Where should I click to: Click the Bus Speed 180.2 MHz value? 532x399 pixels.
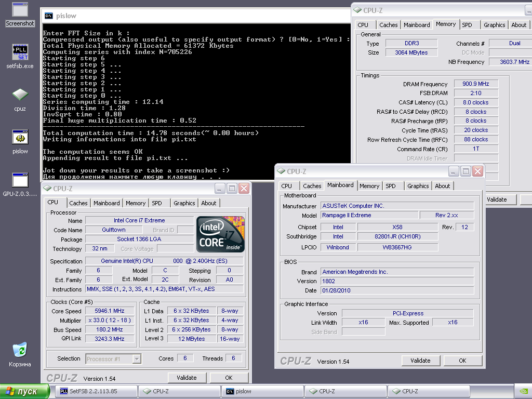(110, 329)
